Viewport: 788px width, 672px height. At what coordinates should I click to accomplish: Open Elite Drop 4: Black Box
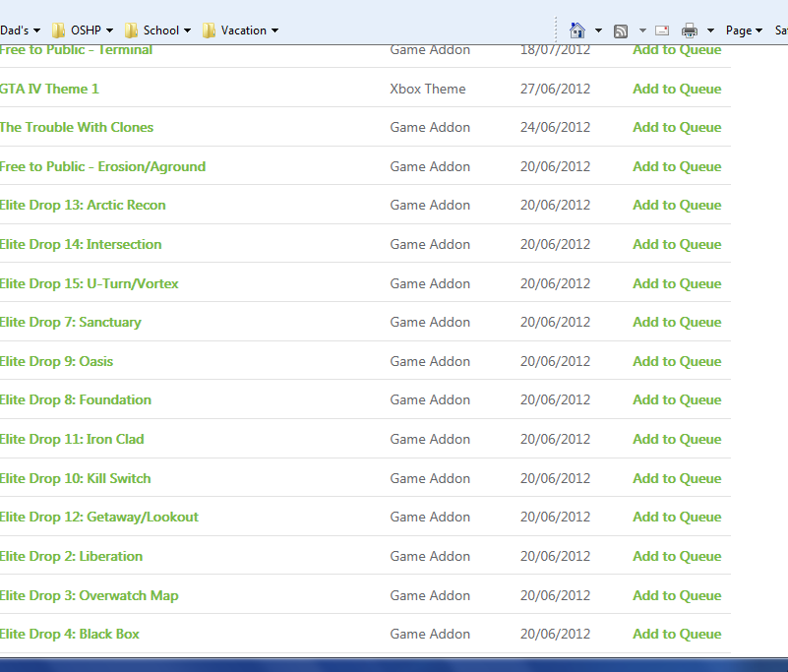click(69, 635)
